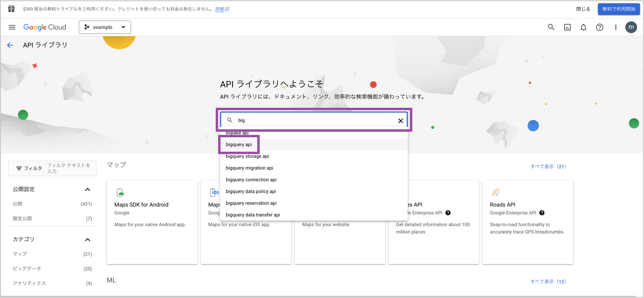Image resolution: width=644 pixels, height=298 pixels.
Task: Click the magnifier icon inside the API search box
Action: tap(230, 120)
